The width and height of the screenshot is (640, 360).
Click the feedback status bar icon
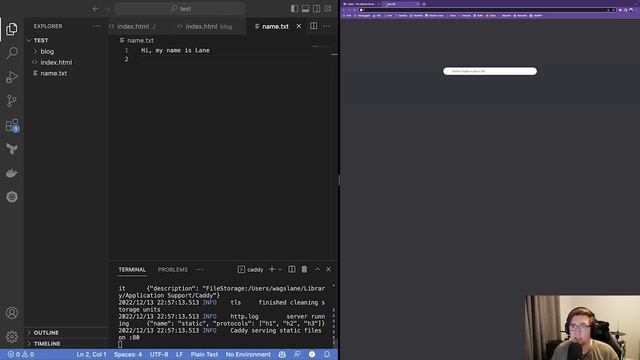tap(297, 354)
